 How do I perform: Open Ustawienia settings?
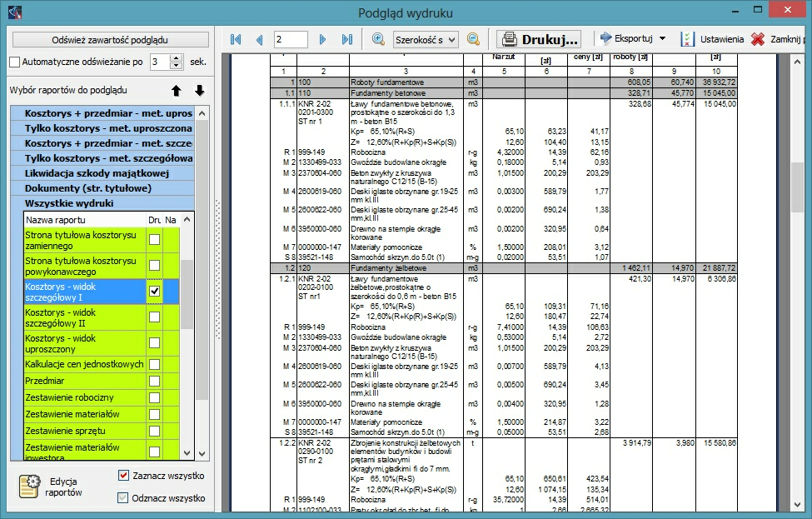tap(712, 39)
